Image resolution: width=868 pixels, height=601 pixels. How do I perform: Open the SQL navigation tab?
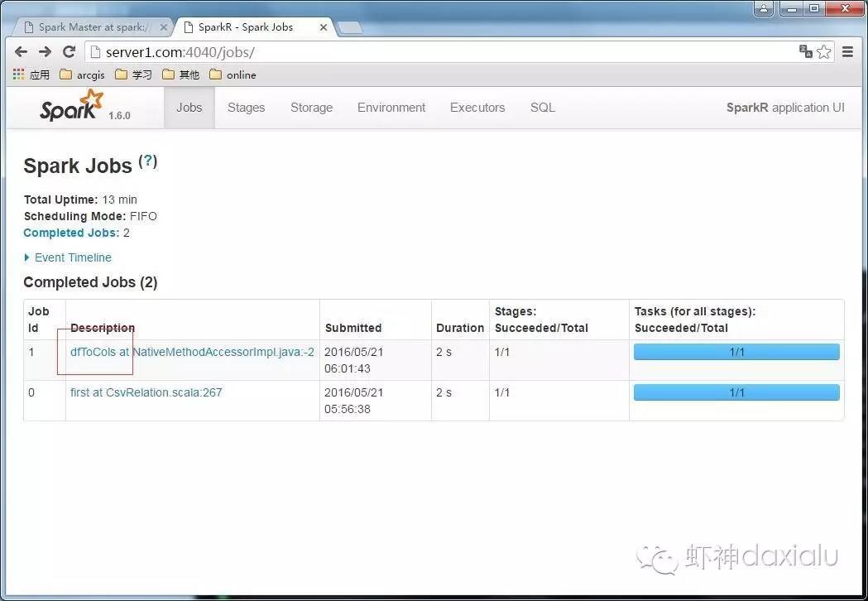tap(543, 108)
